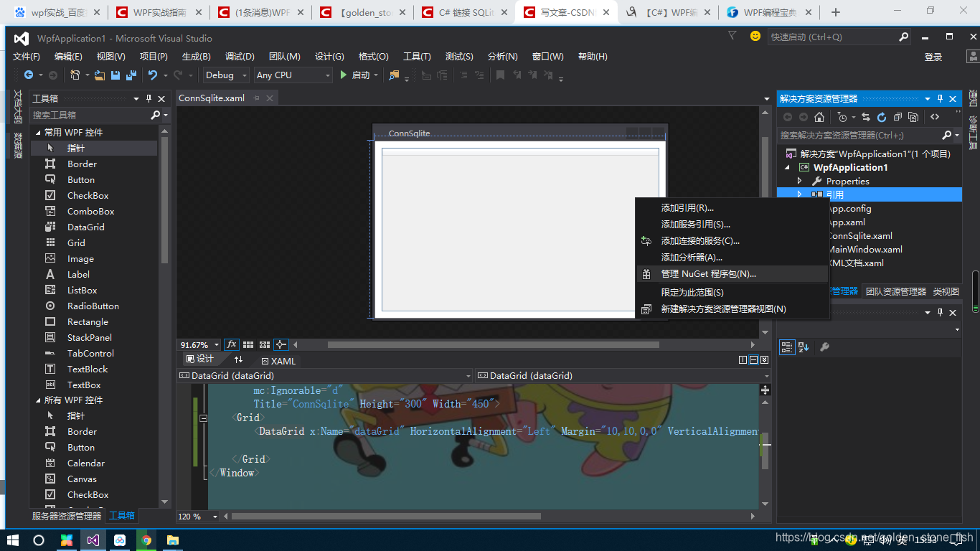Open Debug configuration dropdown
The height and width of the screenshot is (551, 980).
[x=225, y=75]
